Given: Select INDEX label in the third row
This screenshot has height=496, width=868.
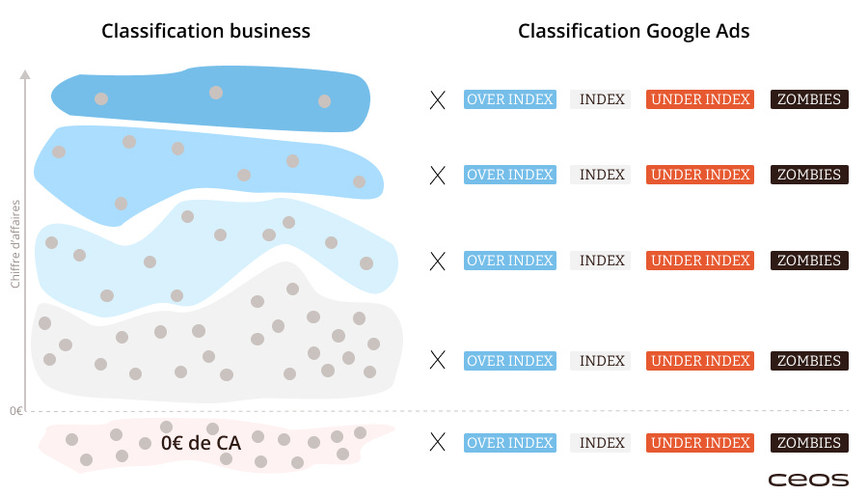Looking at the screenshot, I should [x=601, y=261].
